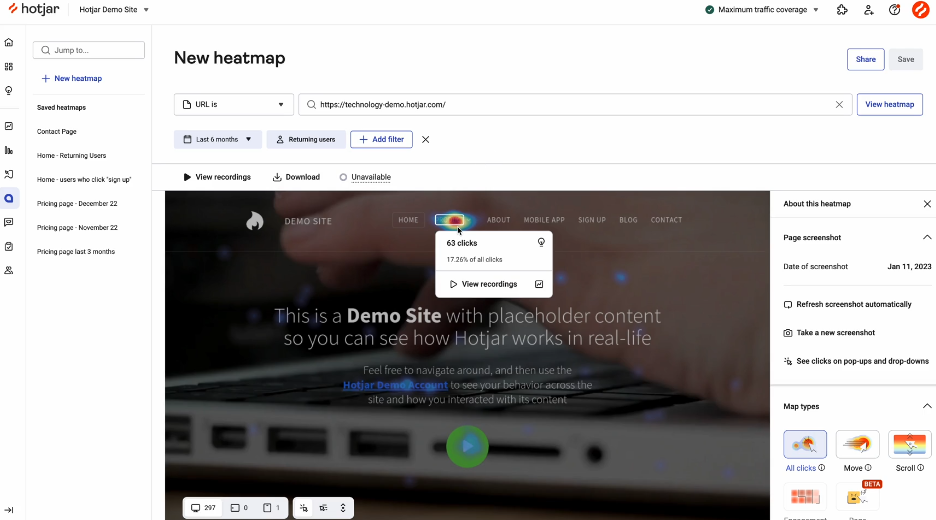Viewport: 936px width, 520px height.
Task: Open the 'URL is' dropdown
Action: [x=234, y=104]
